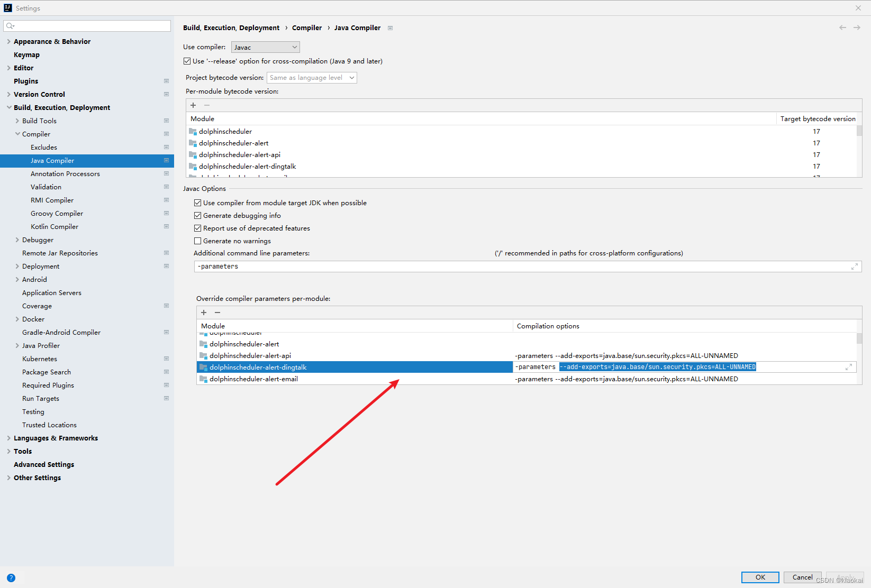Click project-level icon next to Java Compiler breadcrumb
This screenshot has width=871, height=588.
390,28
